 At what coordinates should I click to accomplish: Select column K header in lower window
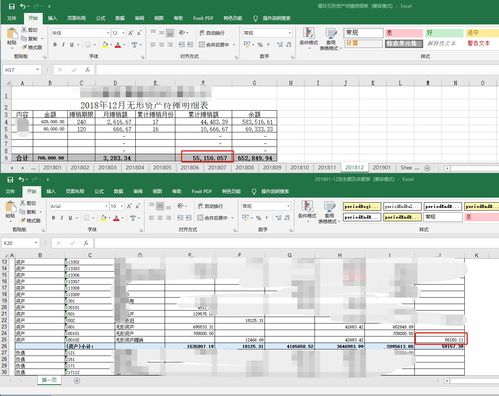point(476,255)
